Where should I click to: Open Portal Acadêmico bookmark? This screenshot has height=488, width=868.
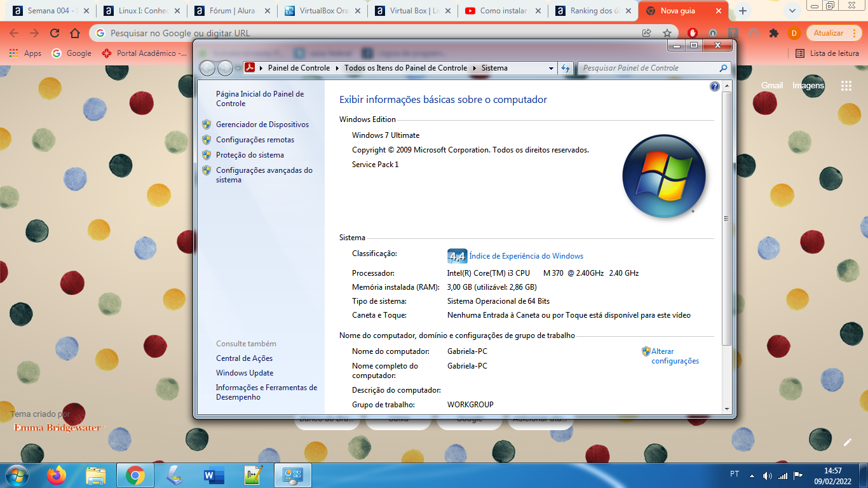click(144, 53)
